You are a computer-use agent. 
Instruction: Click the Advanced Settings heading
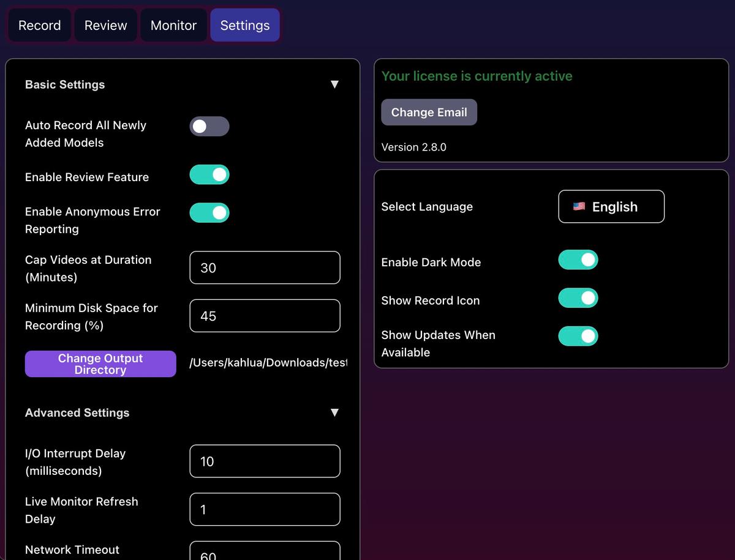(77, 413)
